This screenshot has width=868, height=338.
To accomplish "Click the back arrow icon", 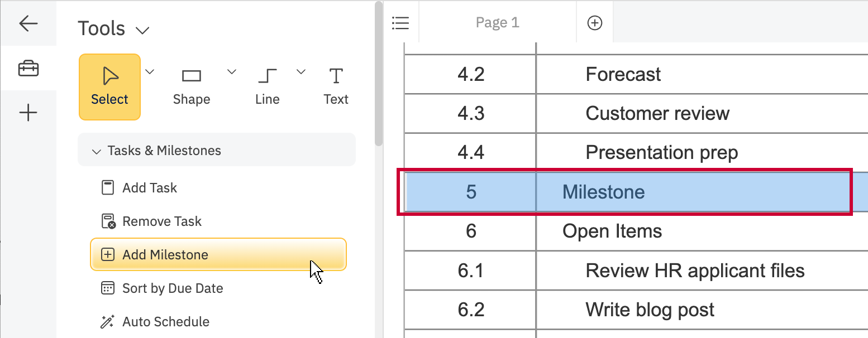I will coord(28,23).
